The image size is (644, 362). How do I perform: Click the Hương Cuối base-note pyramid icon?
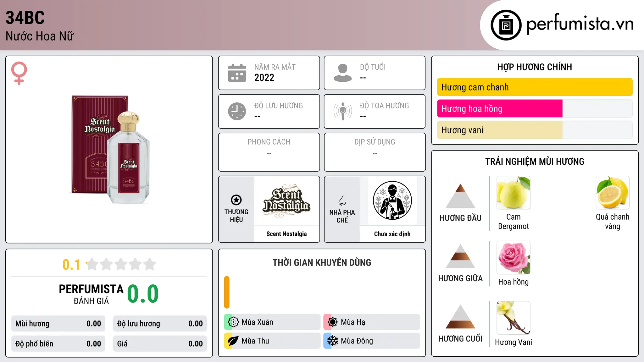[x=460, y=316]
